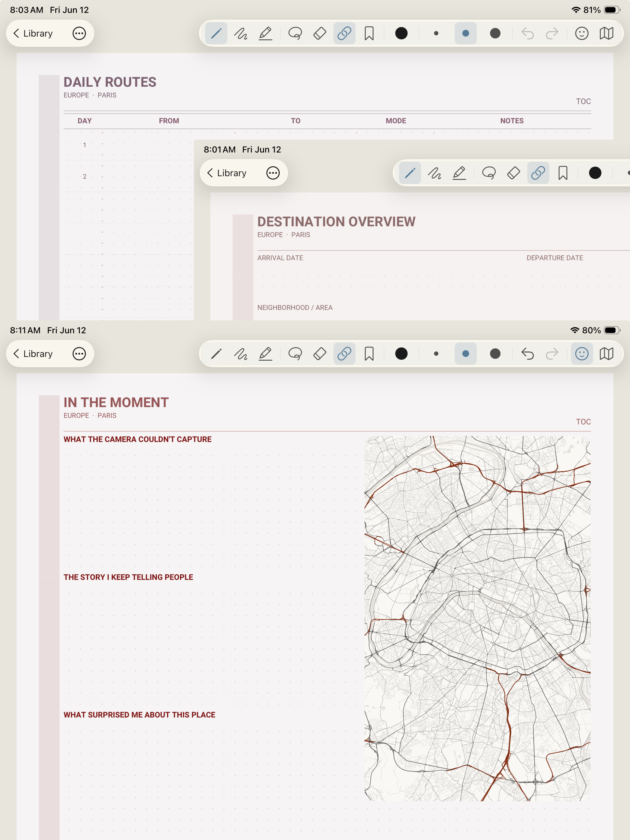Screen dimensions: 630x840
Task: Choose lasso in Destination Overview toolbar
Action: click(x=489, y=173)
